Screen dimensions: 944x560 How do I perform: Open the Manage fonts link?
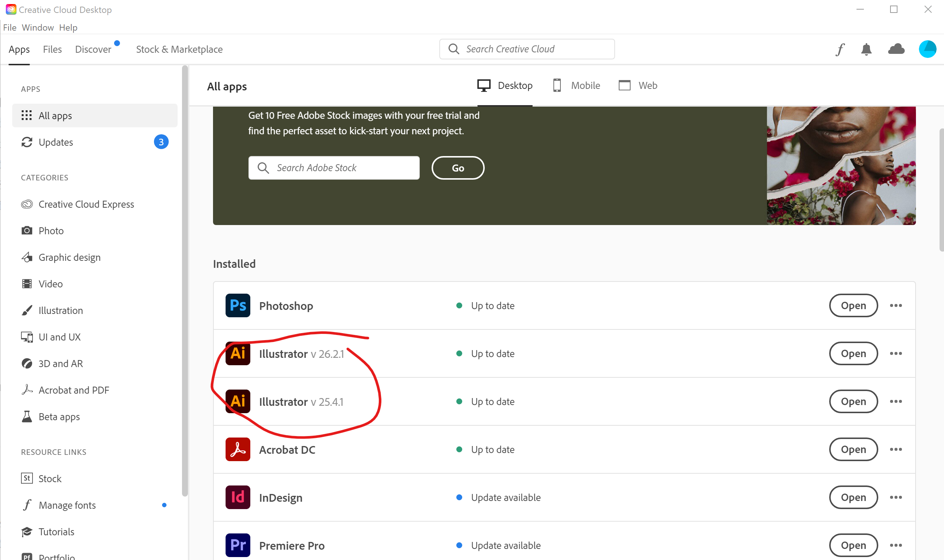pos(59,505)
